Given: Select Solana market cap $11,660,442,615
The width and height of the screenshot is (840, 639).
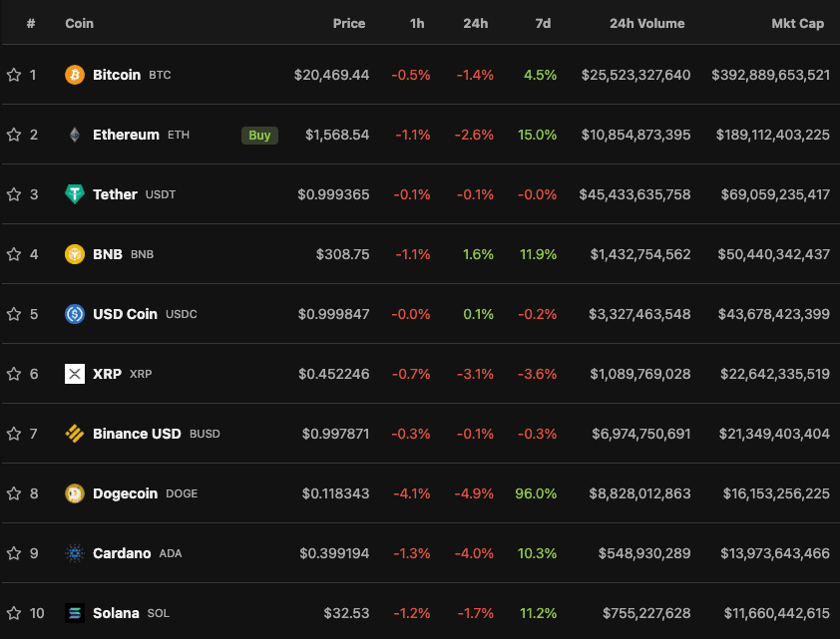Looking at the screenshot, I should [777, 613].
